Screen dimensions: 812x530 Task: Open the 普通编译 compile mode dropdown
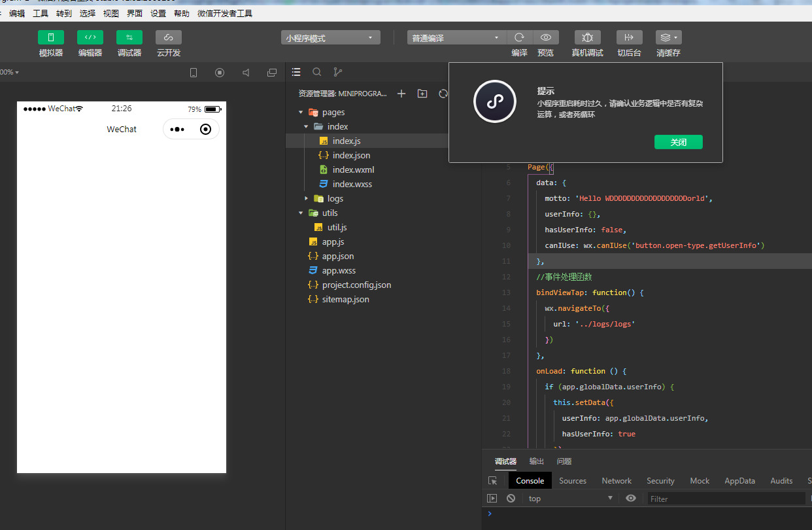pos(456,38)
